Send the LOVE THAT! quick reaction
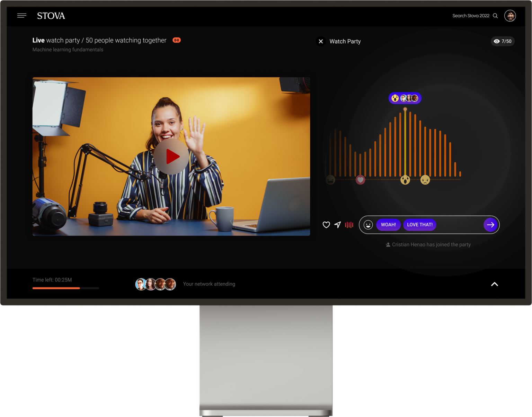Viewport: 532px width, 417px height. (419, 225)
